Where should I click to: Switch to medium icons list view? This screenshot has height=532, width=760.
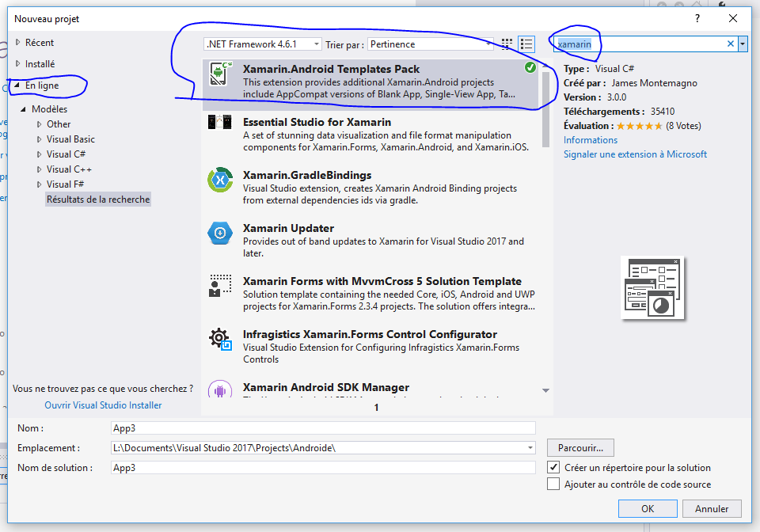click(526, 44)
